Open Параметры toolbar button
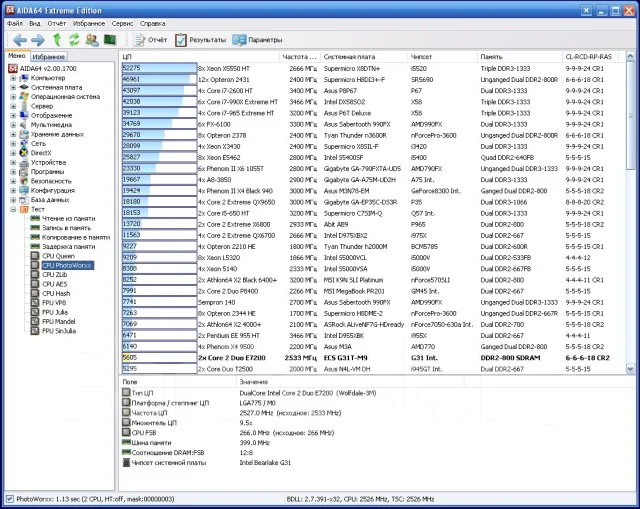Viewport: 640px width, 509px height. click(x=257, y=40)
